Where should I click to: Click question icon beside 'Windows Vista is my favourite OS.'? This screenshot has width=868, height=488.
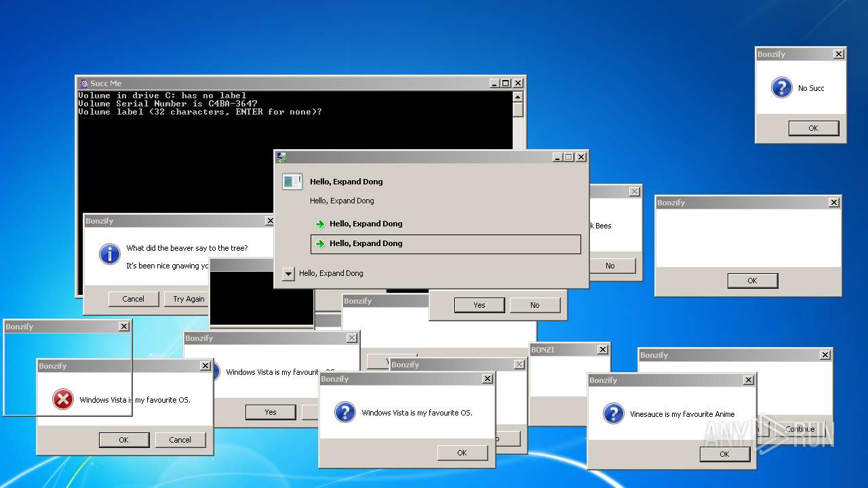pos(344,412)
